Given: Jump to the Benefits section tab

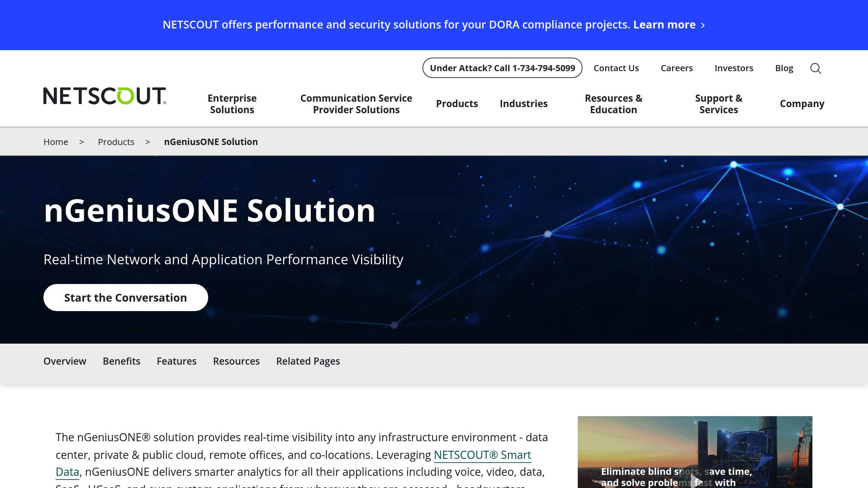Looking at the screenshot, I should pyautogui.click(x=121, y=361).
